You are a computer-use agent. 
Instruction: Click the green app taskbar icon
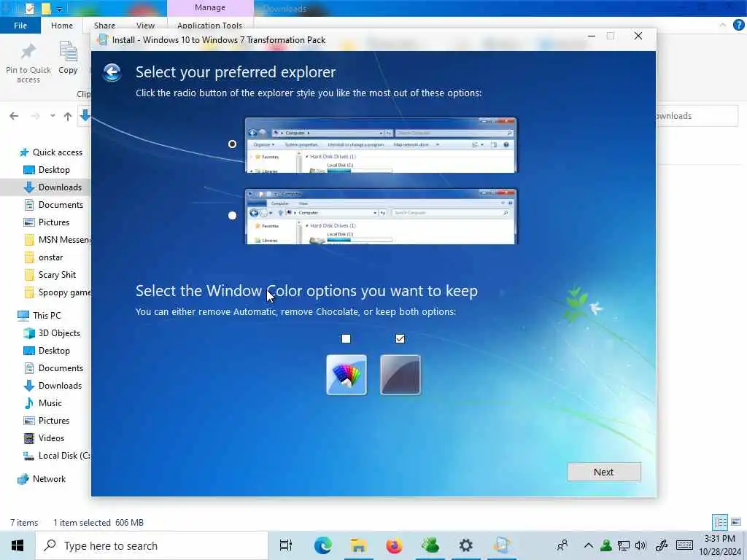[x=430, y=545]
